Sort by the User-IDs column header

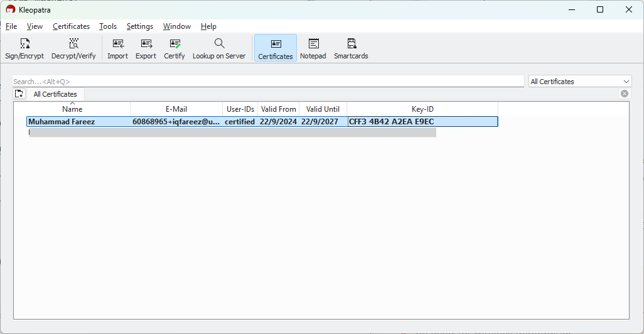[x=240, y=109]
